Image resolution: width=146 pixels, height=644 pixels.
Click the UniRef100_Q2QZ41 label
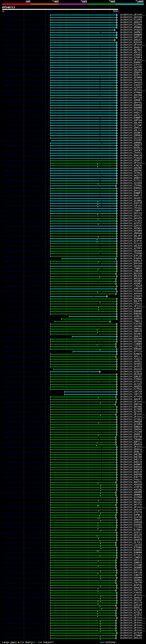pos(131,371)
